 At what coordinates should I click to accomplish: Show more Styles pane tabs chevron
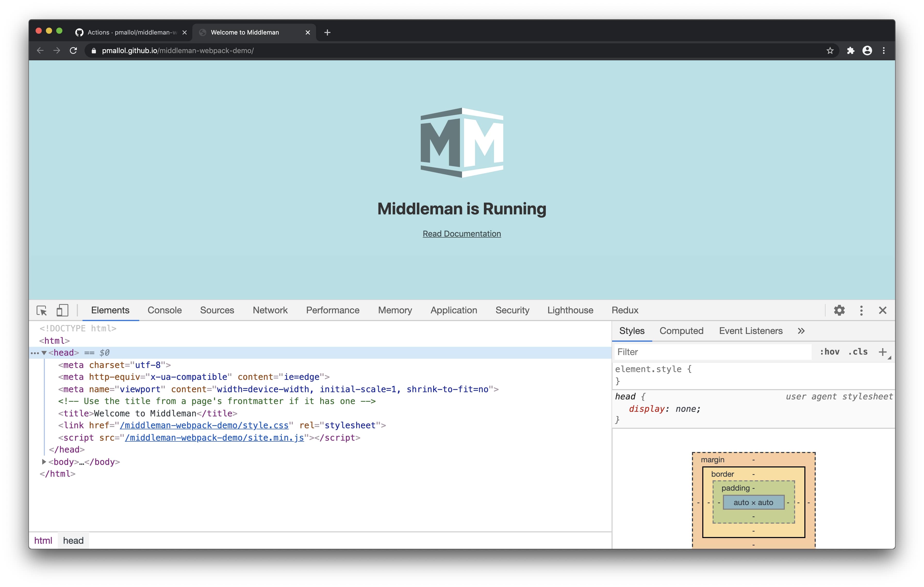[801, 331]
